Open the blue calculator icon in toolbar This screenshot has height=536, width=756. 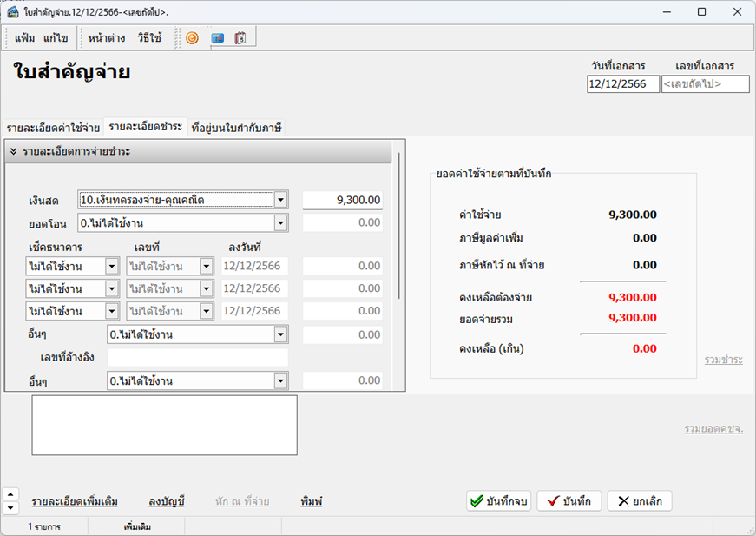(217, 37)
